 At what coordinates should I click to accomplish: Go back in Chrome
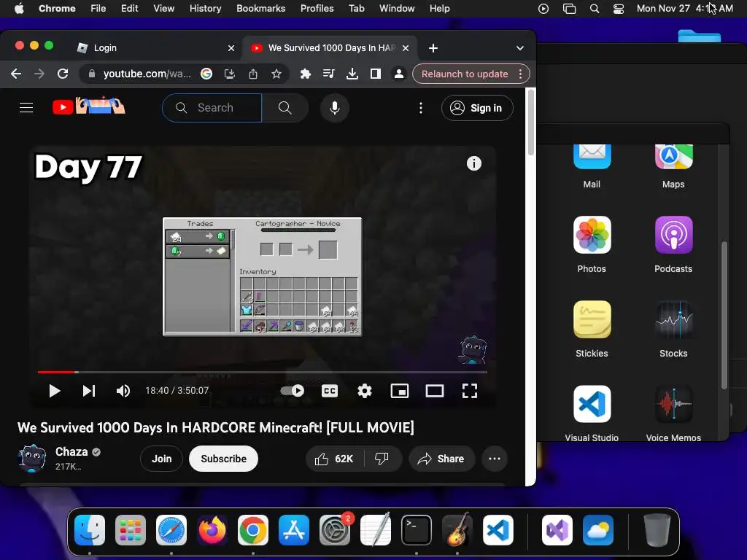pyautogui.click(x=16, y=74)
